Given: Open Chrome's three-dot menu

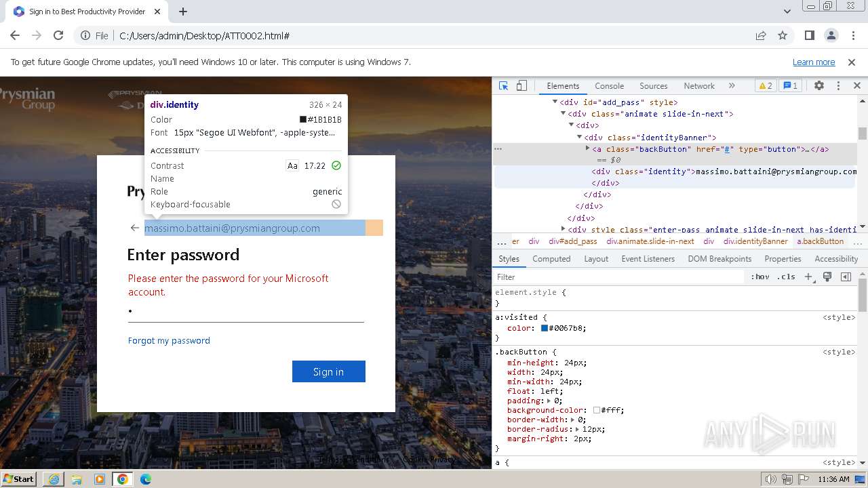Looking at the screenshot, I should 853,36.
